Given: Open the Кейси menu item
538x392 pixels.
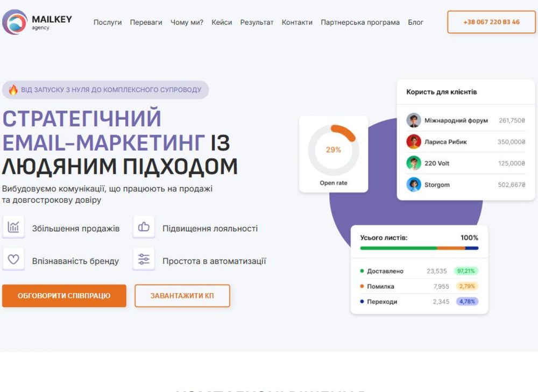Looking at the screenshot, I should point(222,22).
